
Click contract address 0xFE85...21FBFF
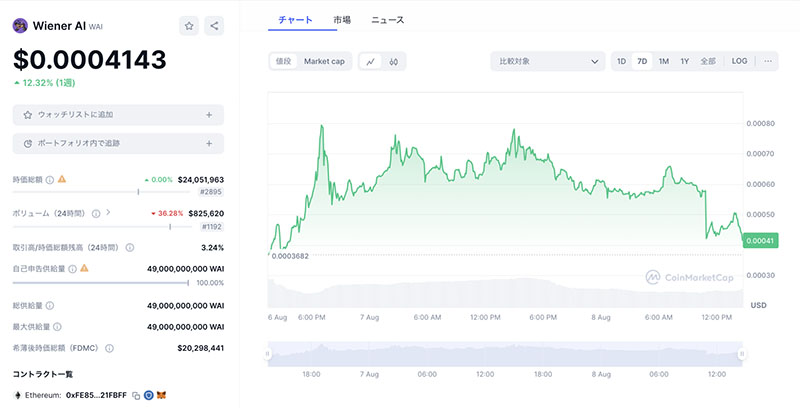point(96,395)
